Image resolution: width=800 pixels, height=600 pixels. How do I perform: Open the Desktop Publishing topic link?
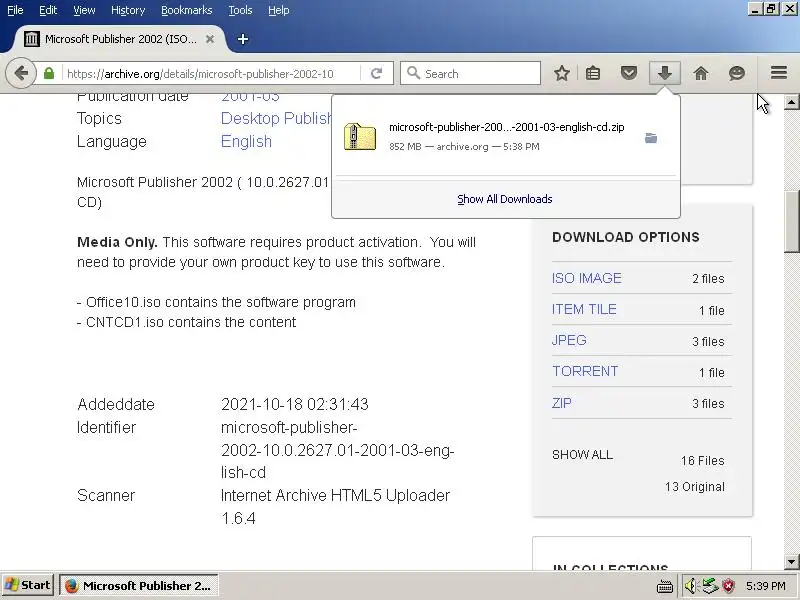[x=276, y=118]
